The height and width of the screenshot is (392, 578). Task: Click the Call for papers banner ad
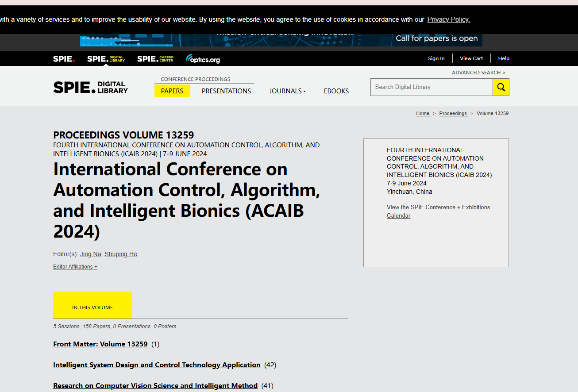point(281,40)
